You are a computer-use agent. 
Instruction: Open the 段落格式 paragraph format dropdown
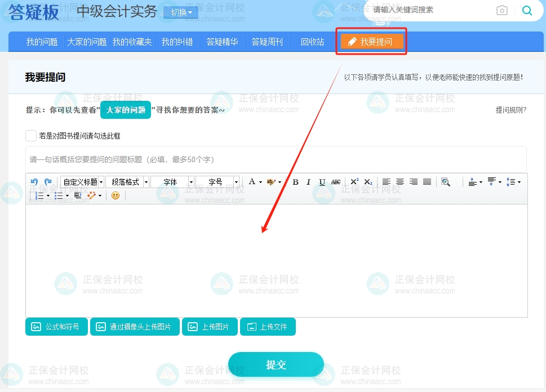point(125,181)
